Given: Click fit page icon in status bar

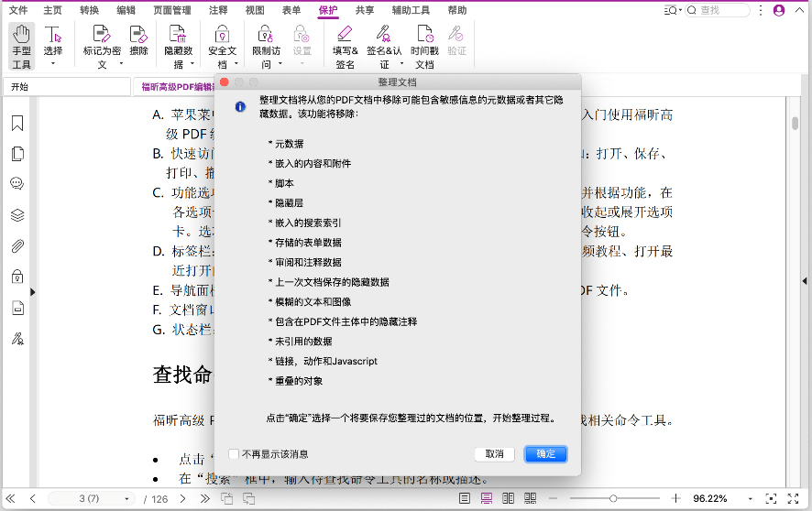Looking at the screenshot, I should tap(771, 498).
